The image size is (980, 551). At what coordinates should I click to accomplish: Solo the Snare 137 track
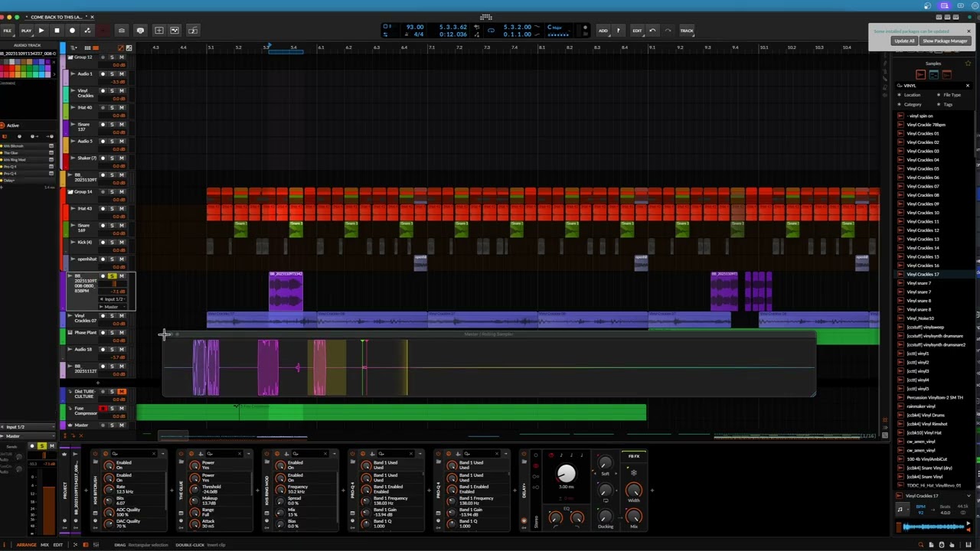[112, 125]
